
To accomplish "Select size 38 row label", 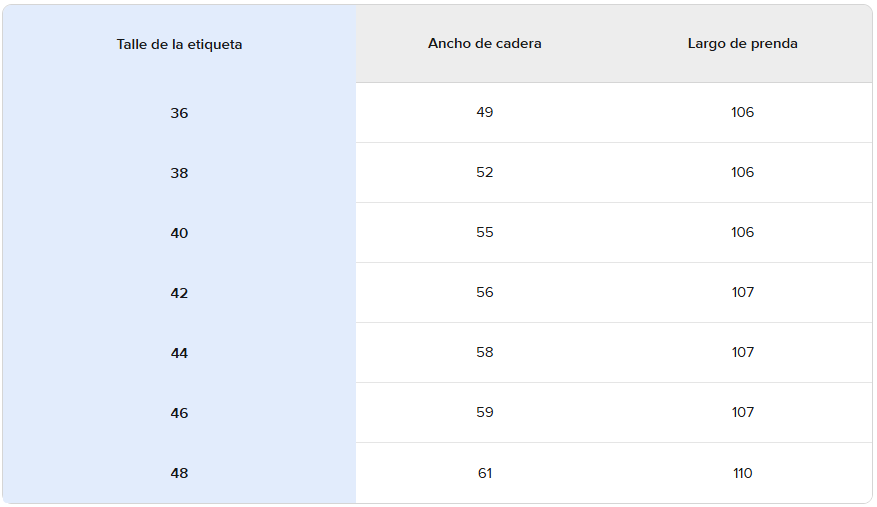I will pyautogui.click(x=179, y=173).
